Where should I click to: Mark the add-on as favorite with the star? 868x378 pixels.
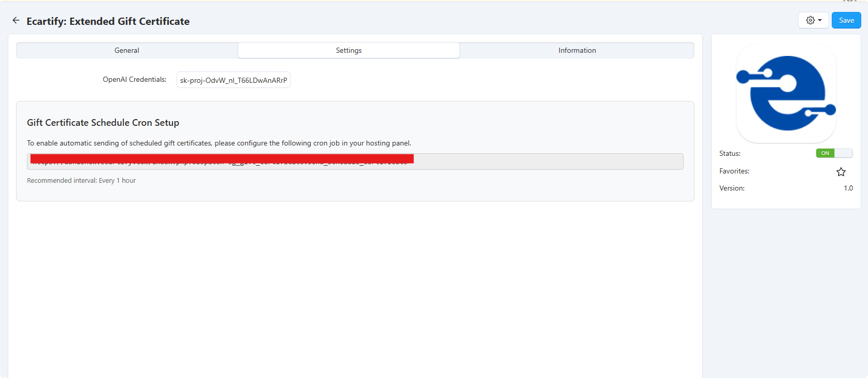841,172
